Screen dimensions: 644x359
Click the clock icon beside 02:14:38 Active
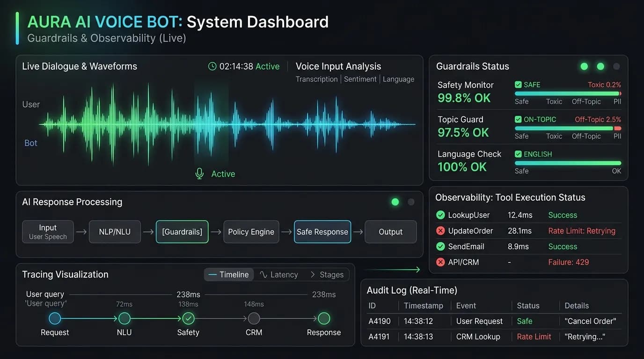click(212, 66)
